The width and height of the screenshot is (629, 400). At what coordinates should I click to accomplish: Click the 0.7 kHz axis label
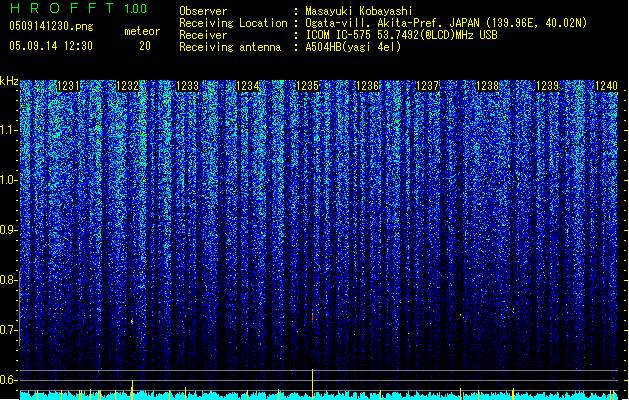tap(9, 330)
